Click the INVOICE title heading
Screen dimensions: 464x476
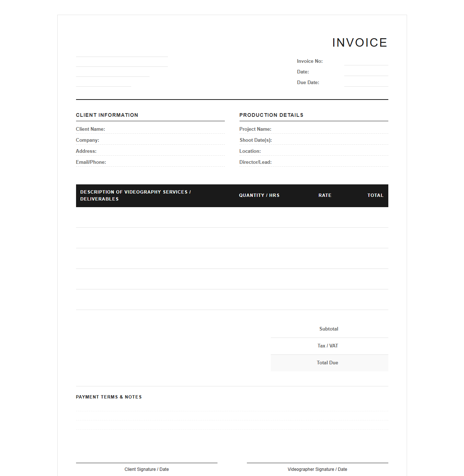pos(360,43)
